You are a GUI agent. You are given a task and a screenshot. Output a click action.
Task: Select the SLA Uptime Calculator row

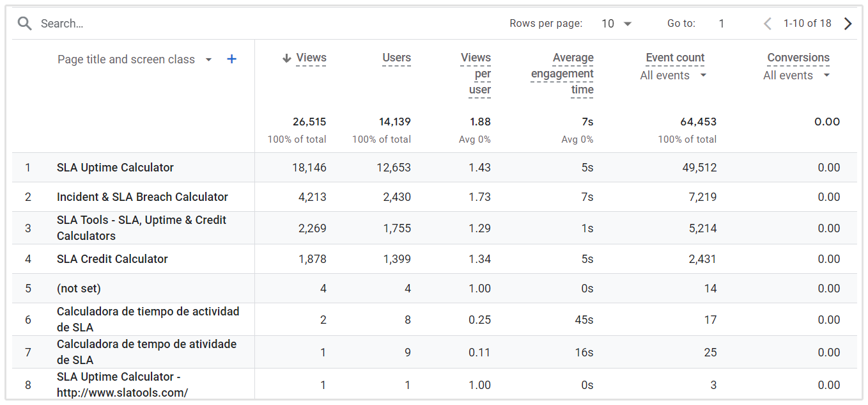115,168
